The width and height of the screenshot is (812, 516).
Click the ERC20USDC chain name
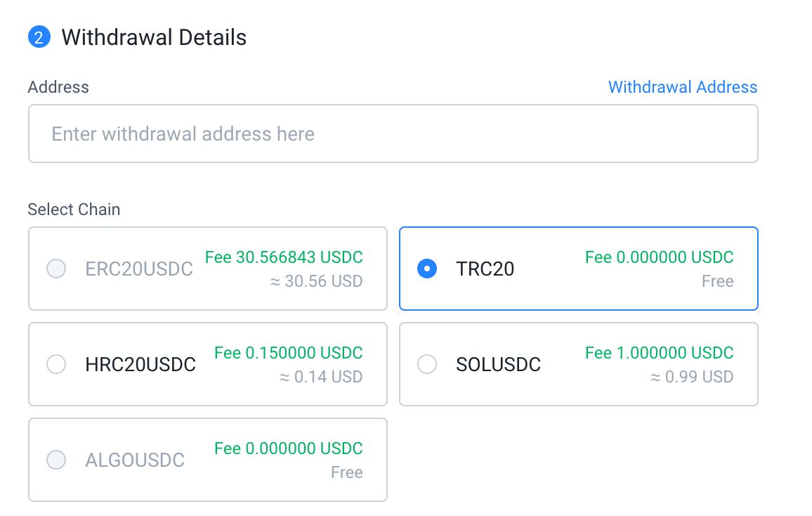139,269
